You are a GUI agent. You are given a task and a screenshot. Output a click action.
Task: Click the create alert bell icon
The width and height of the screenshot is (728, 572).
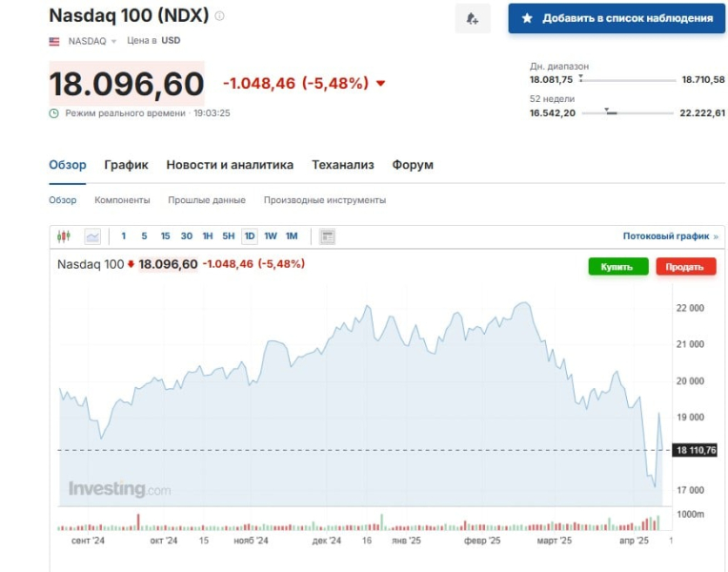point(473,18)
